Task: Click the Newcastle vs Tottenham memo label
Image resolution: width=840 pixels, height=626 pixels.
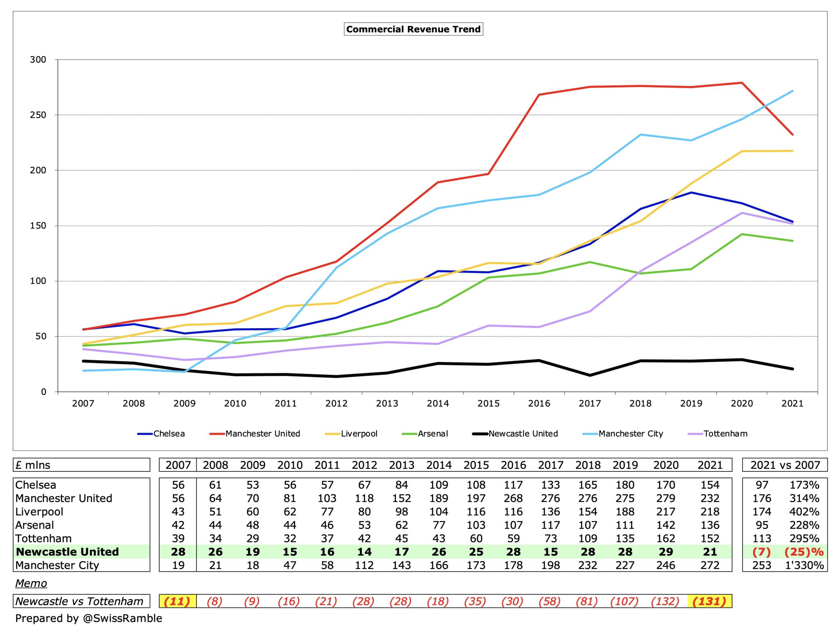Action: (79, 601)
